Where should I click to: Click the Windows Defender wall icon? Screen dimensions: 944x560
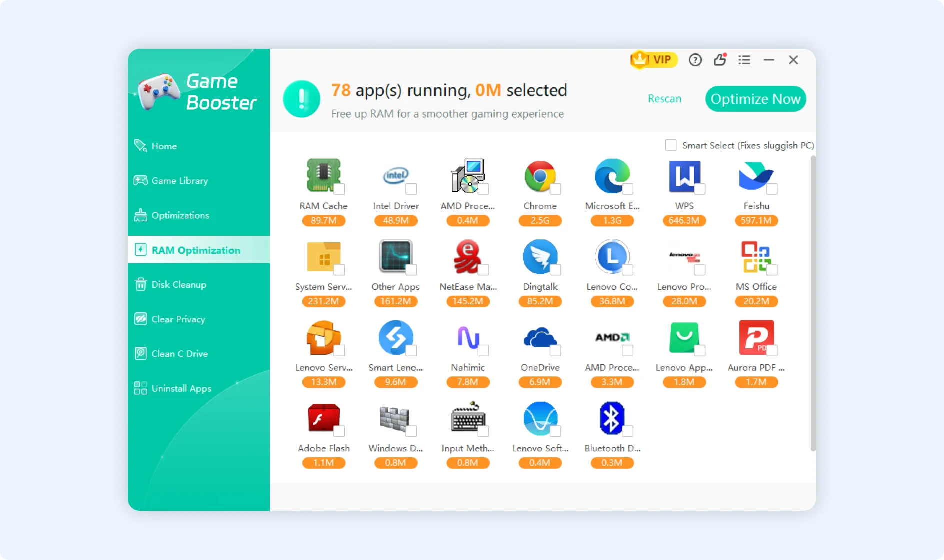(395, 418)
